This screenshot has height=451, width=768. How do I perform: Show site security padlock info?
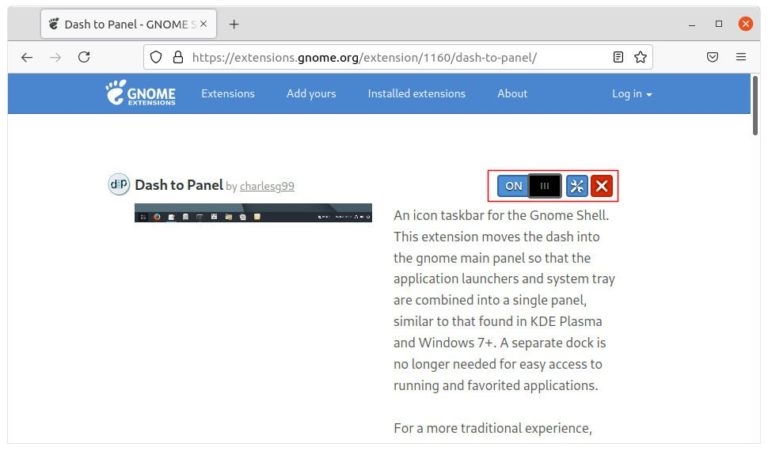pos(178,57)
